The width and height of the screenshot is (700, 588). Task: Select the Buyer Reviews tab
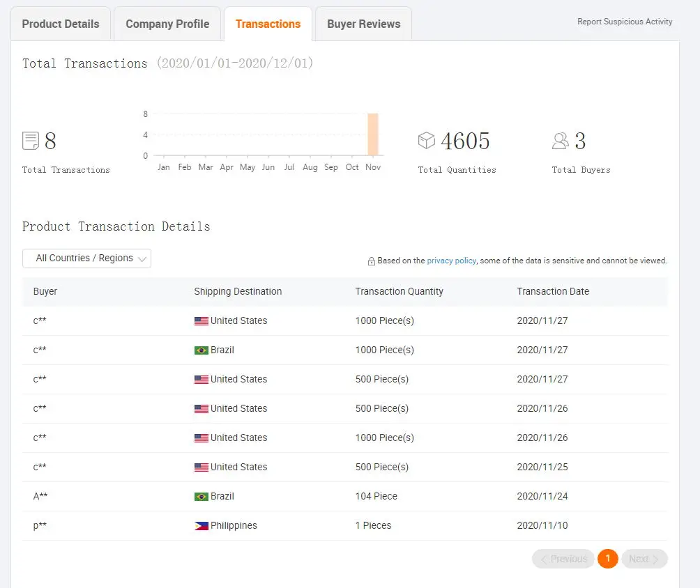pos(363,24)
